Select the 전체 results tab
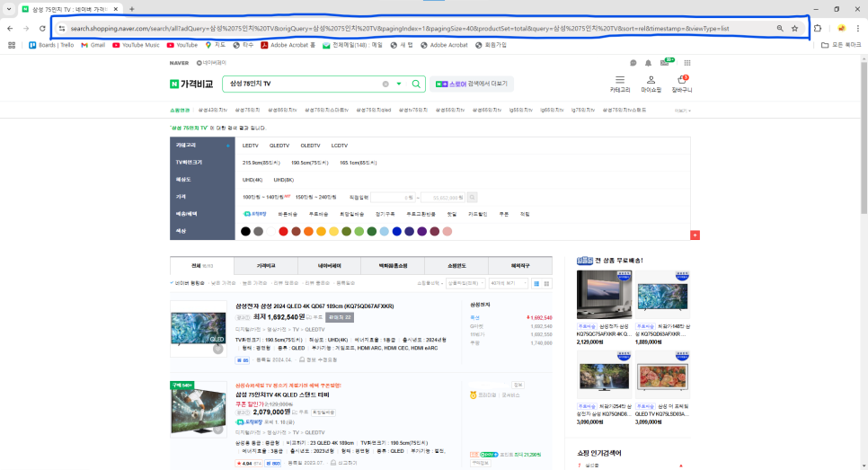The image size is (868, 470). [x=201, y=266]
